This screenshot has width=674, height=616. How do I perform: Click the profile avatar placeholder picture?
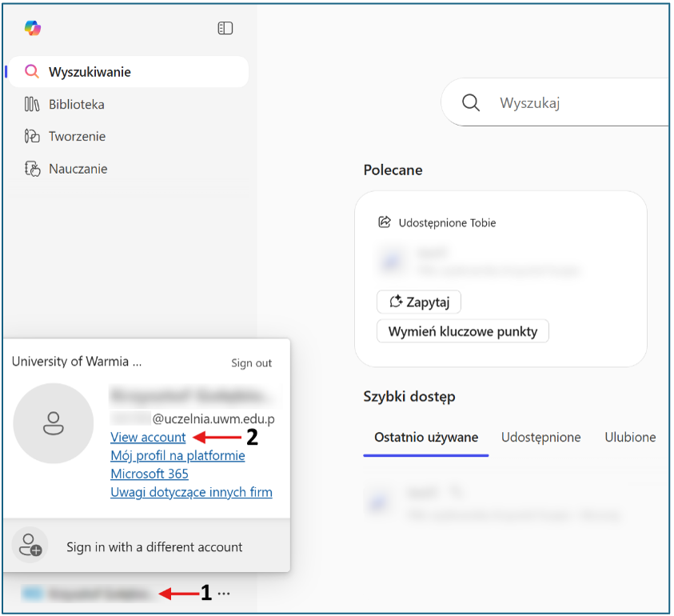pyautogui.click(x=54, y=423)
